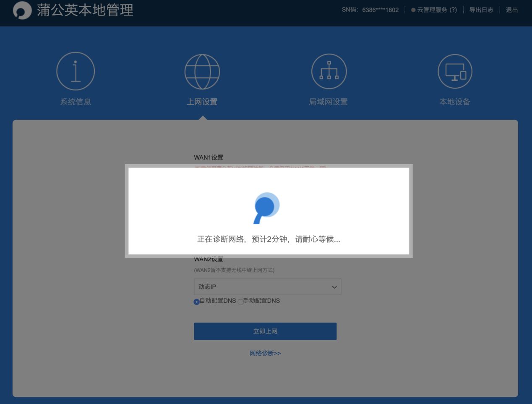
Task: Open the 网络诊断>> link
Action: pos(265,353)
